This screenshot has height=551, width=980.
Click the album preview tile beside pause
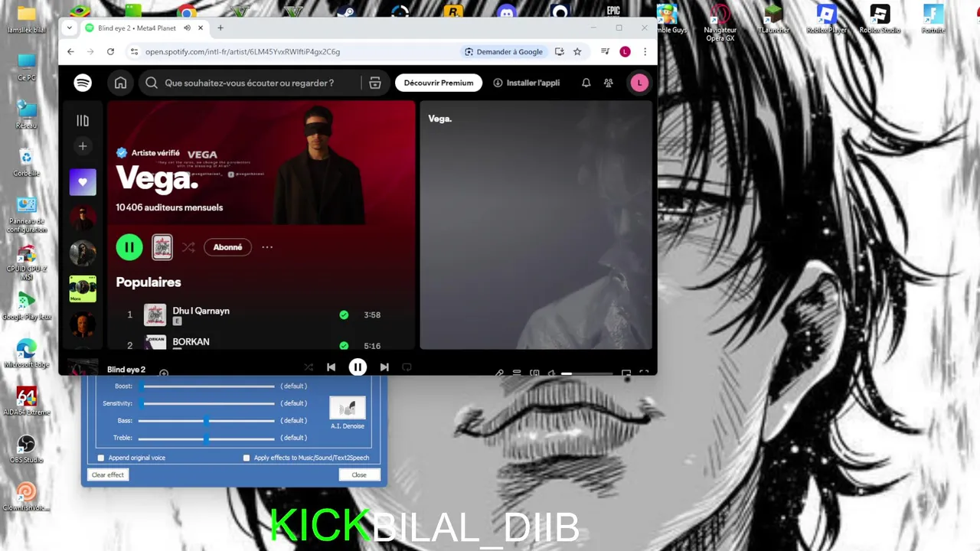(162, 246)
